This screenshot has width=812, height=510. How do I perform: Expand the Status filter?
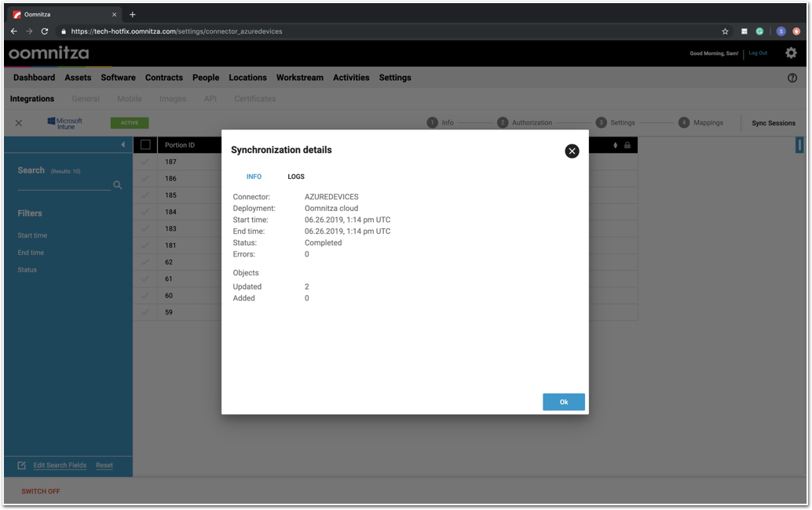pyautogui.click(x=27, y=270)
